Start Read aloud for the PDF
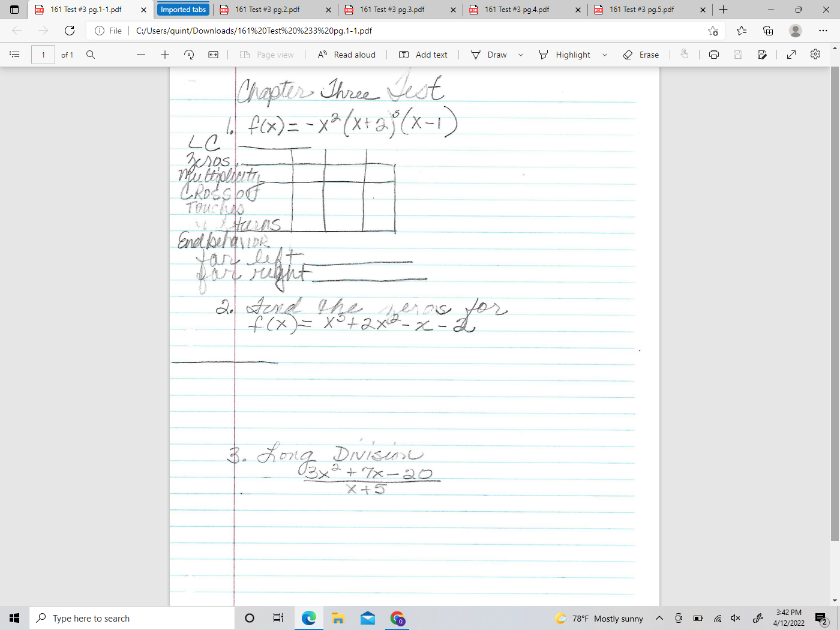The width and height of the screenshot is (840, 630). tap(347, 54)
